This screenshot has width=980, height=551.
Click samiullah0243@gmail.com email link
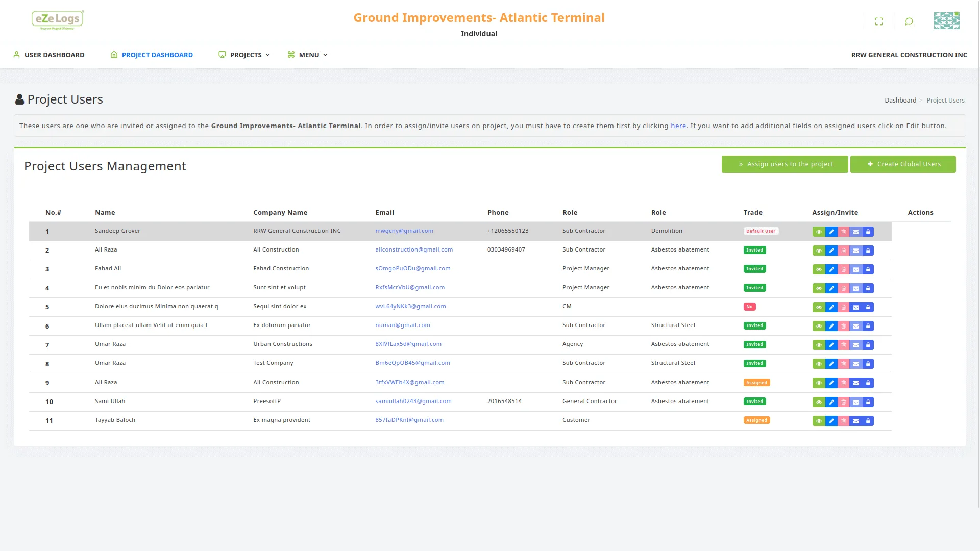point(413,401)
